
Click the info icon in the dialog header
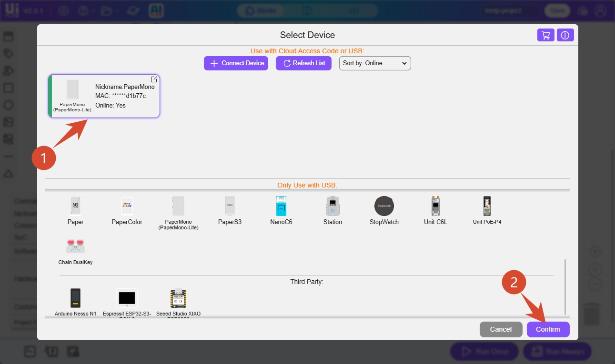(565, 35)
